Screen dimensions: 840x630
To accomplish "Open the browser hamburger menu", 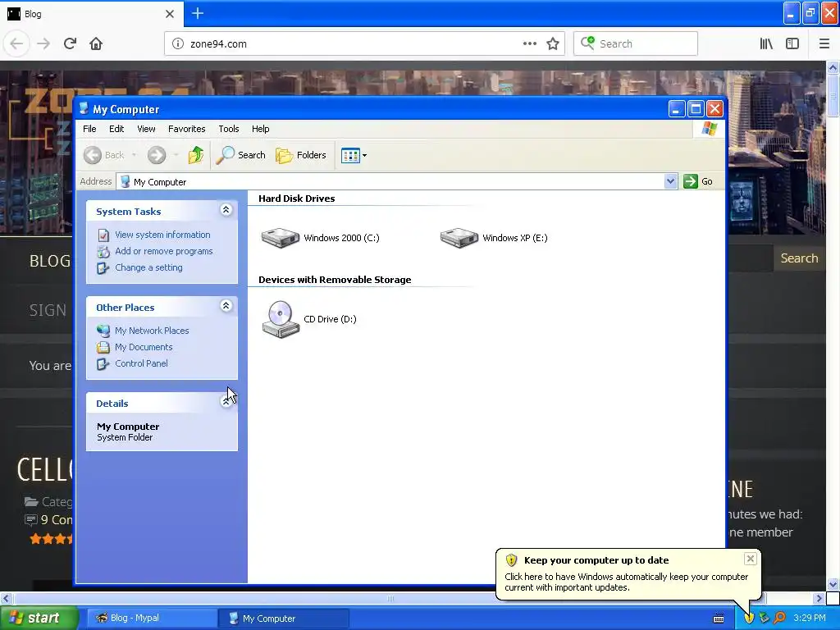I will tap(824, 44).
